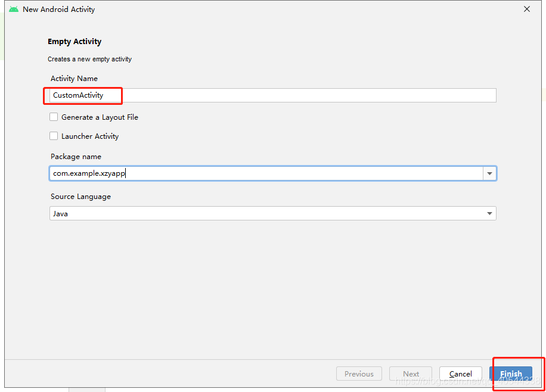Place cursor in the Package name field
The width and height of the screenshot is (546, 392).
(x=238, y=173)
